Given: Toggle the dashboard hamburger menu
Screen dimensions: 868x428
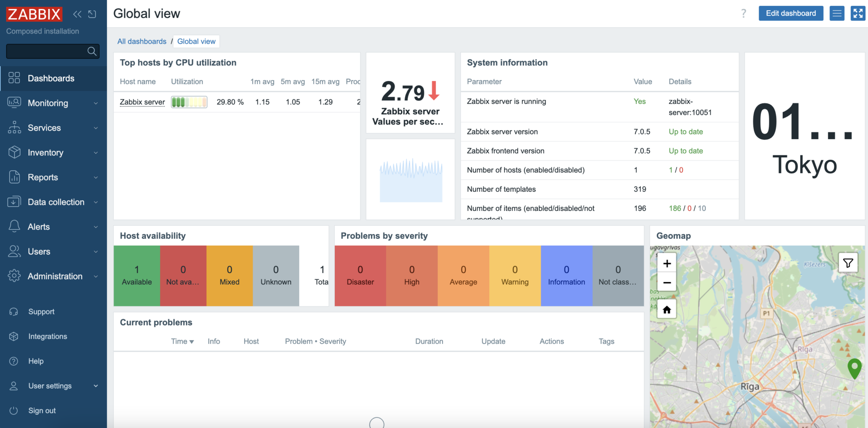Looking at the screenshot, I should click(837, 13).
